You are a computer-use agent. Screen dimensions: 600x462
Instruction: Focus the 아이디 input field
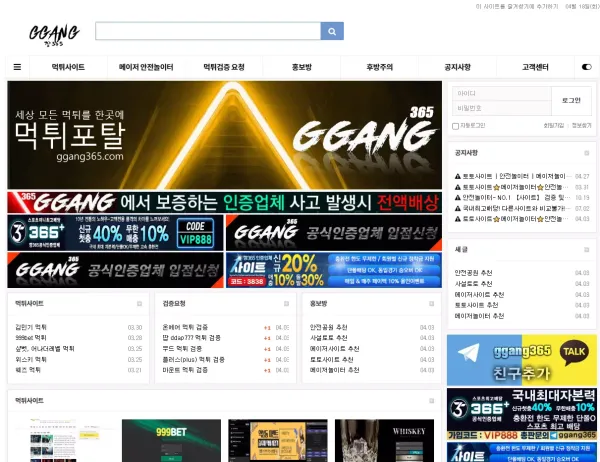[502, 93]
